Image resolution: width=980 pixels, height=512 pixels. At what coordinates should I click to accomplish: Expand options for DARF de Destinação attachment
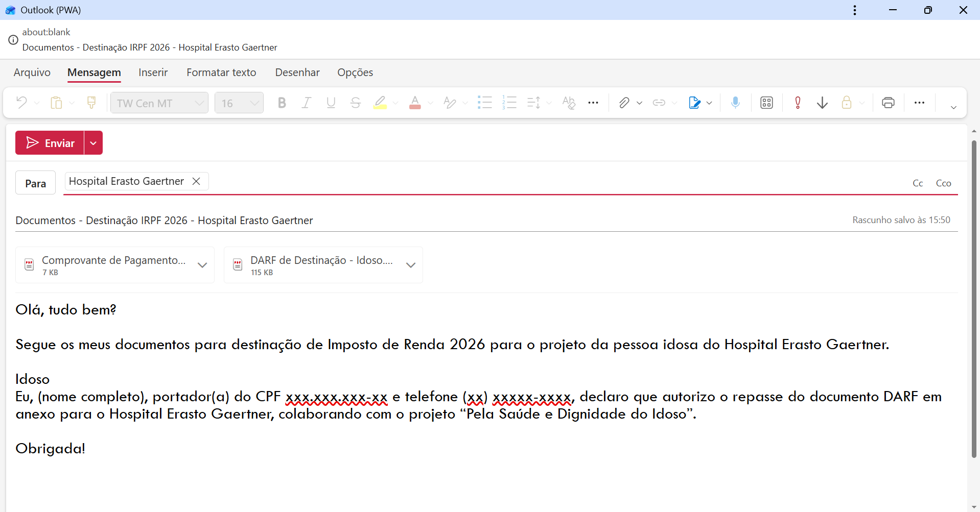411,265
